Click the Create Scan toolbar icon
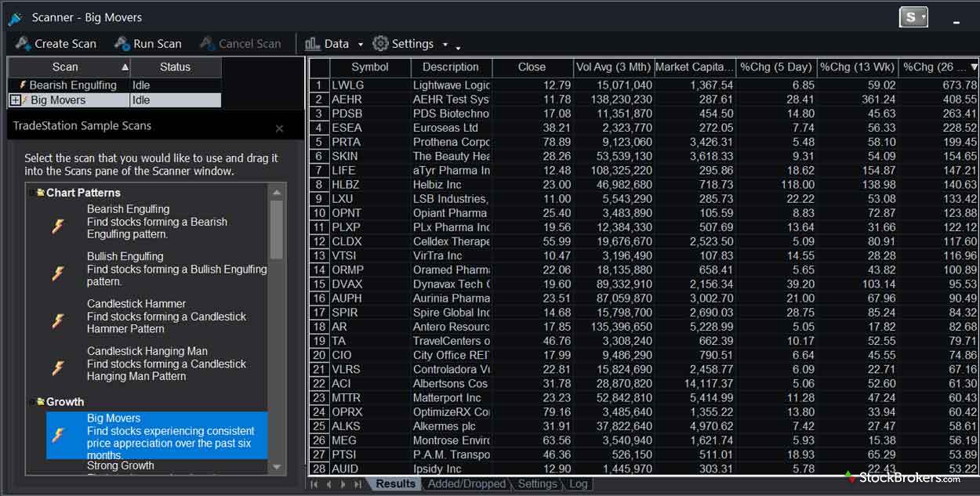The width and height of the screenshot is (980, 496). click(24, 44)
